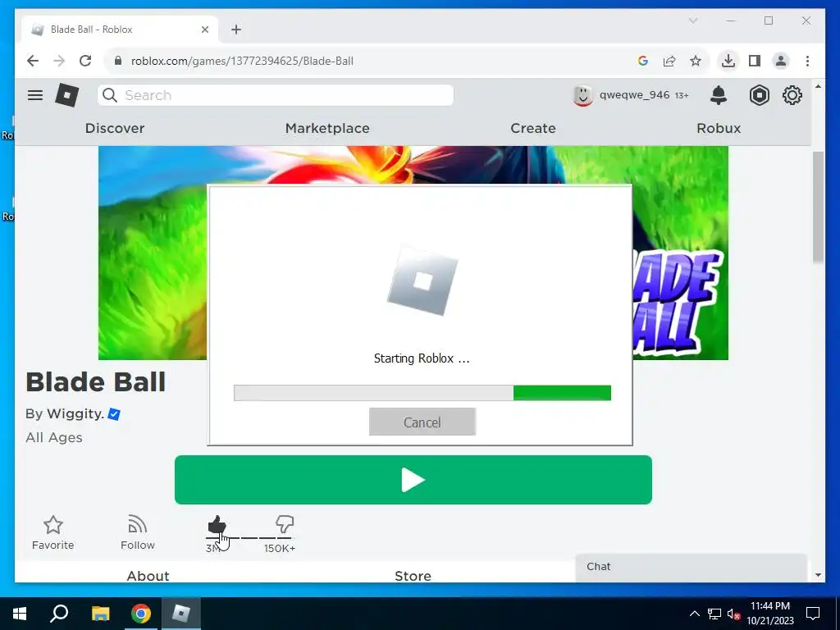
Task: Click the page vertical scrollbar thumb
Action: click(818, 208)
